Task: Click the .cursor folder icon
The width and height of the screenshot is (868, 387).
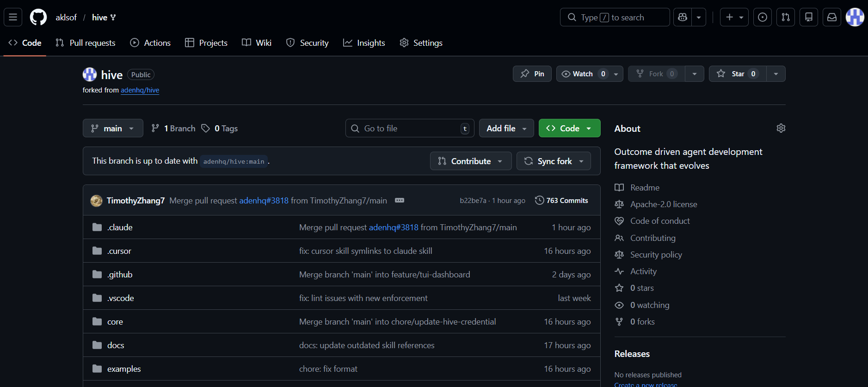Action: pos(97,251)
